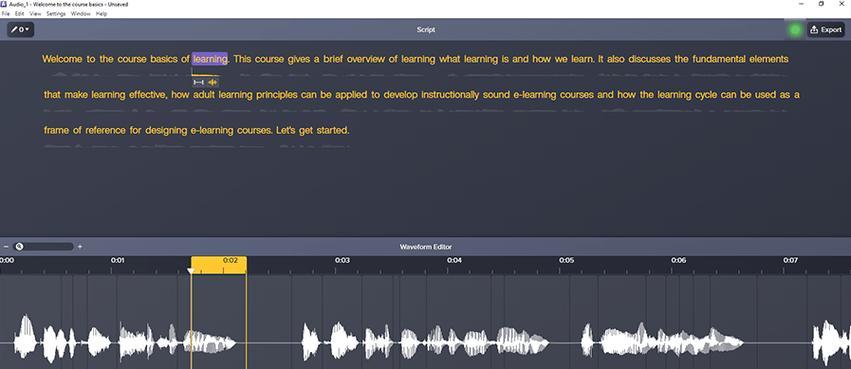Select the highlighted word learning in script

pyautogui.click(x=209, y=59)
